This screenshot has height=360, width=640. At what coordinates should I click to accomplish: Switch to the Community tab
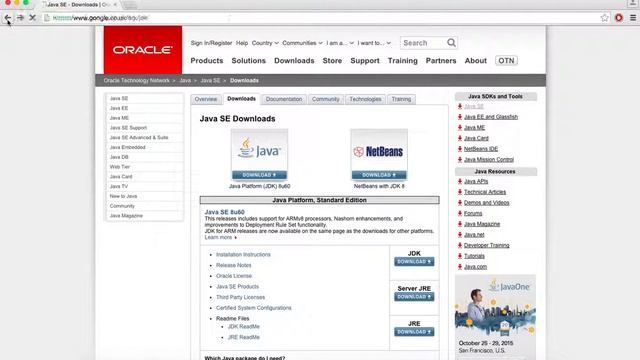point(325,99)
